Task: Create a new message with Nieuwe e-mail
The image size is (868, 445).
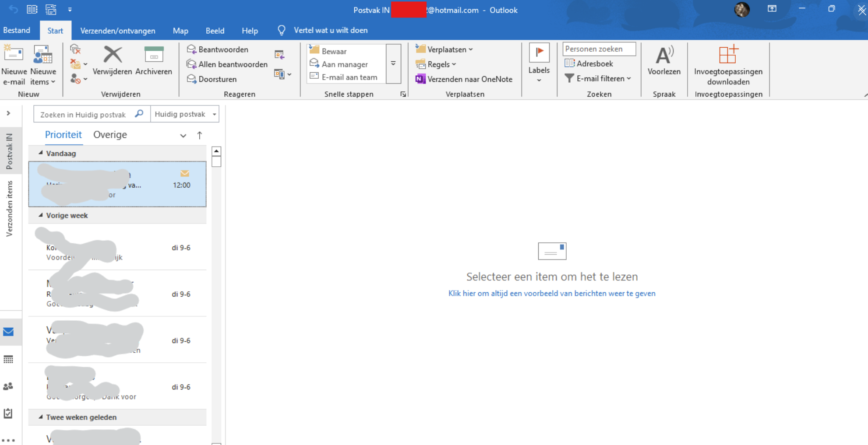Action: click(x=14, y=65)
